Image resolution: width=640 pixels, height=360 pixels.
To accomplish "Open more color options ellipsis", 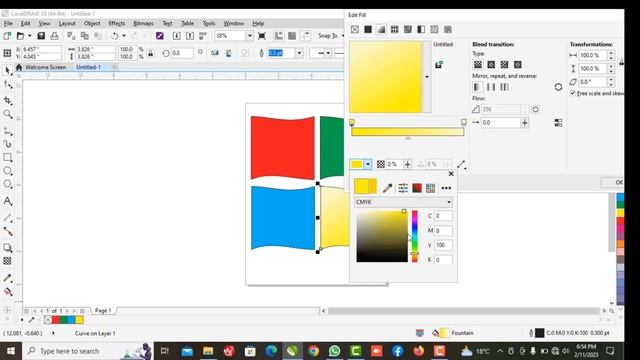I will tap(446, 188).
